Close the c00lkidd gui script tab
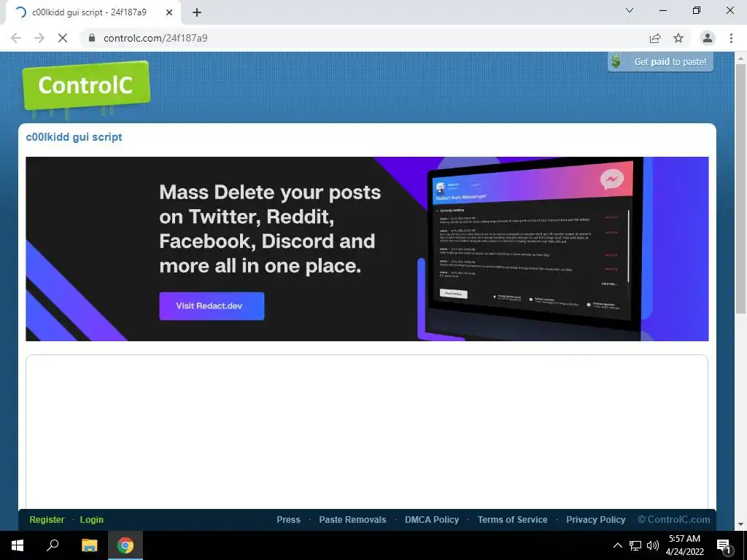 pyautogui.click(x=169, y=12)
